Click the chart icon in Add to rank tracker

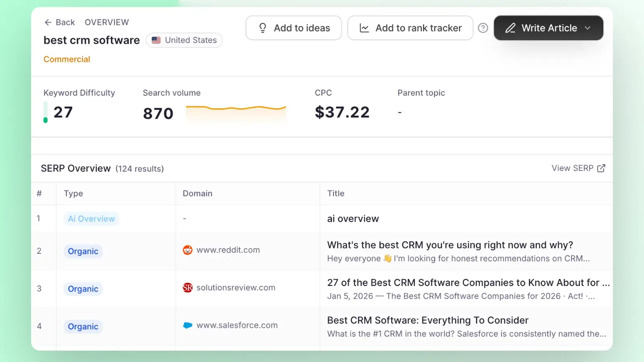(364, 28)
